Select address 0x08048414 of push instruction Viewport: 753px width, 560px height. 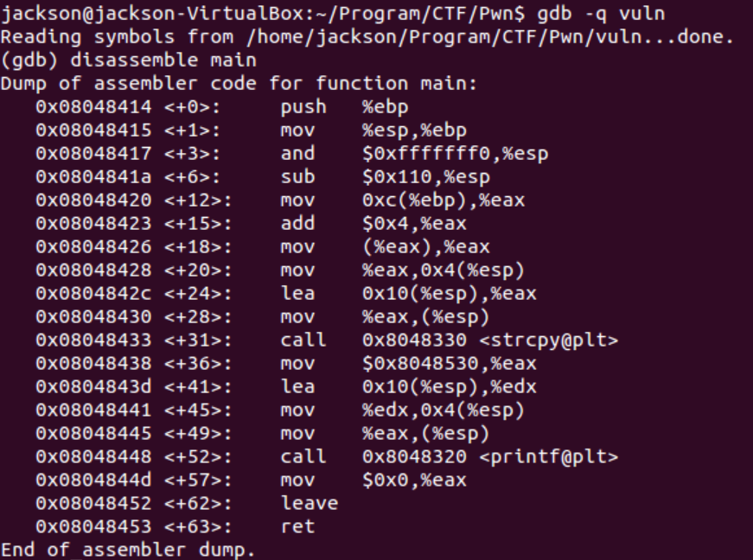(93, 107)
